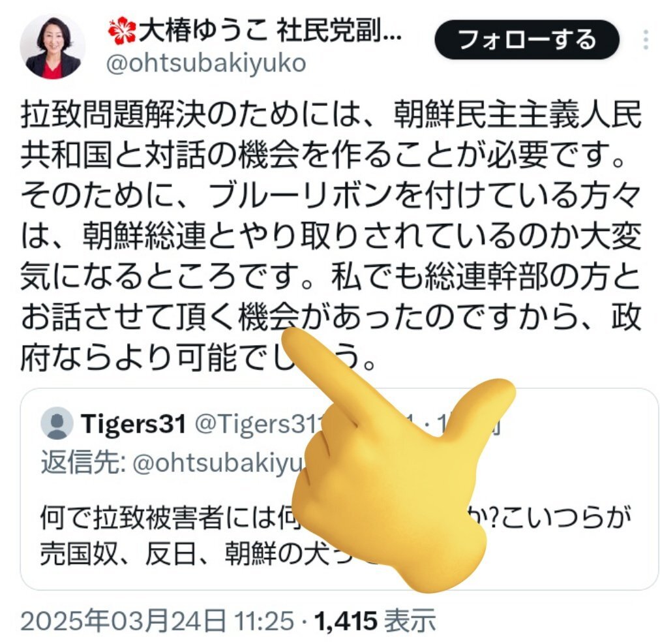Image resolution: width=660 pixels, height=644 pixels.
Task: Click the 1,415 view count number
Action: [x=346, y=621]
